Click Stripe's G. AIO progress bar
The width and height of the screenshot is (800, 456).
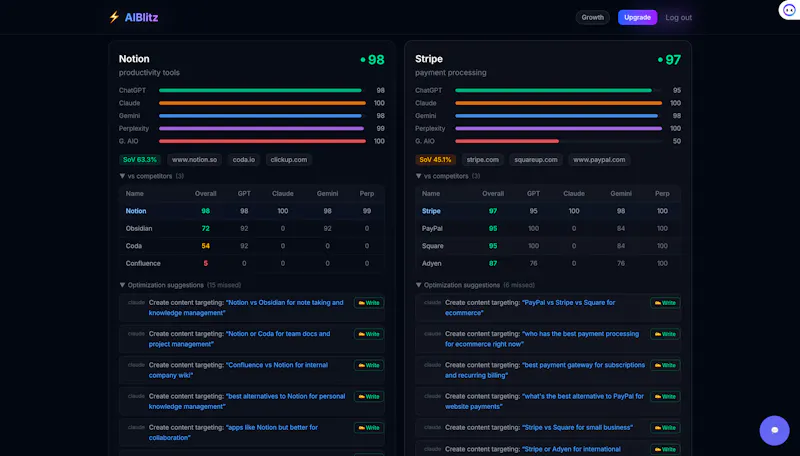tap(558, 141)
